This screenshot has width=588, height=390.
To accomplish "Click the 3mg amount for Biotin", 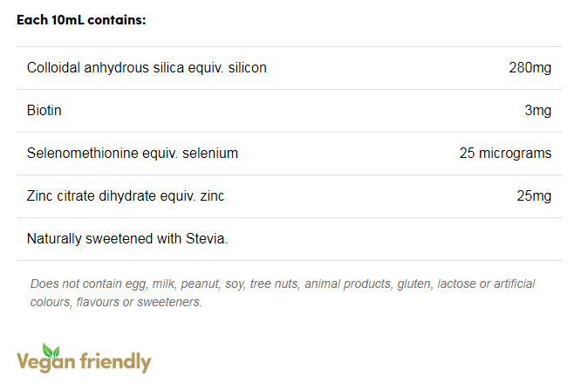I will (537, 110).
